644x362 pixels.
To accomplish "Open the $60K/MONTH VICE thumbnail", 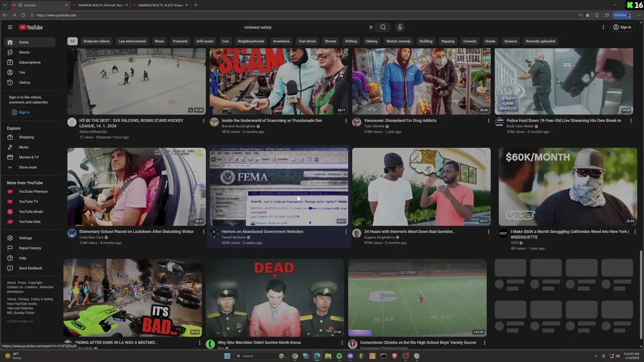I will pos(568,187).
